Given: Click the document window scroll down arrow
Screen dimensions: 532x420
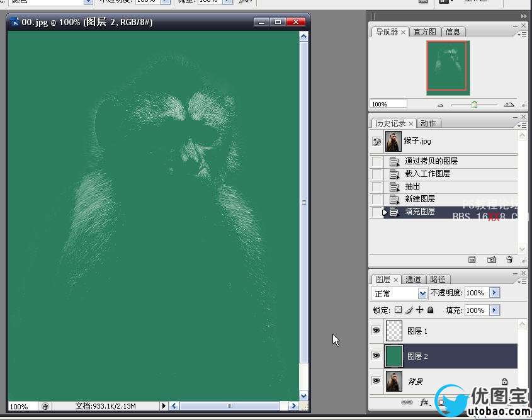Looking at the screenshot, I should (303, 395).
